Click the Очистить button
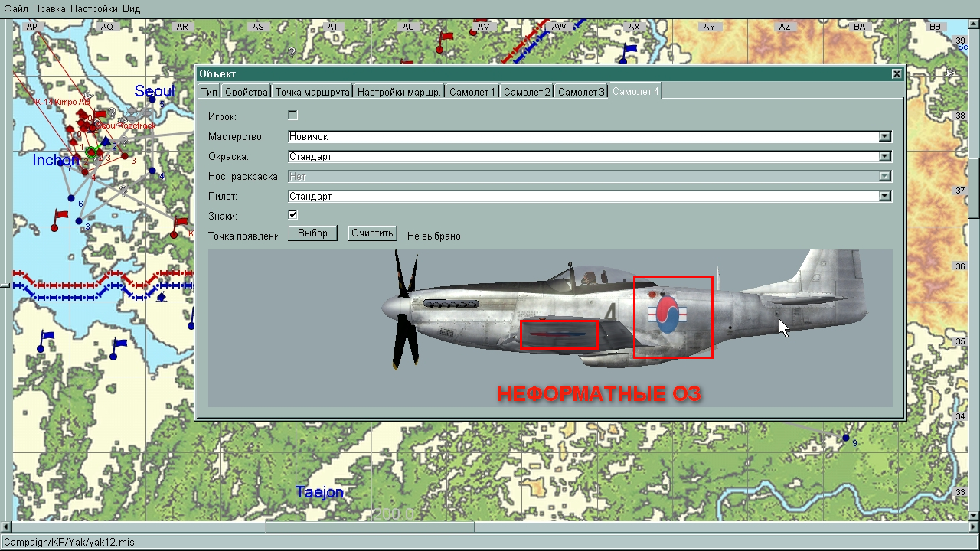The height and width of the screenshot is (551, 980). pyautogui.click(x=373, y=233)
